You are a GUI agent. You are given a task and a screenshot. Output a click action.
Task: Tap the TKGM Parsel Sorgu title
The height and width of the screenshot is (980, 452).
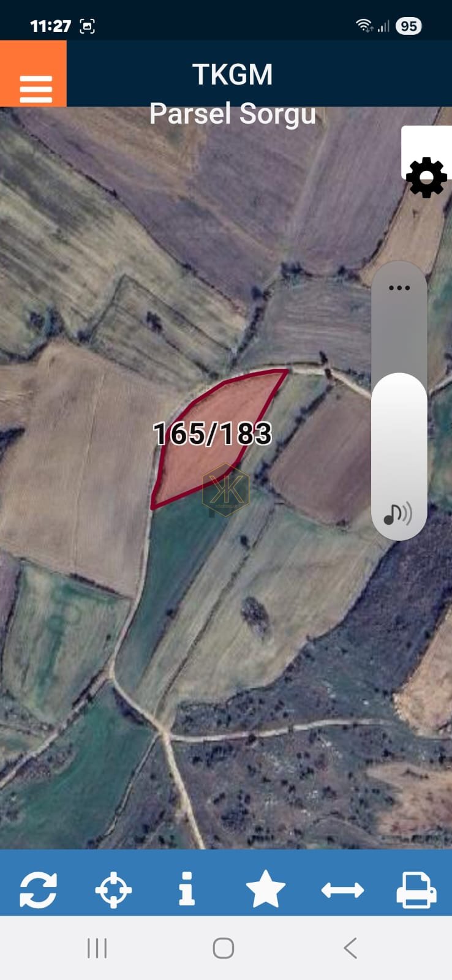(x=233, y=94)
